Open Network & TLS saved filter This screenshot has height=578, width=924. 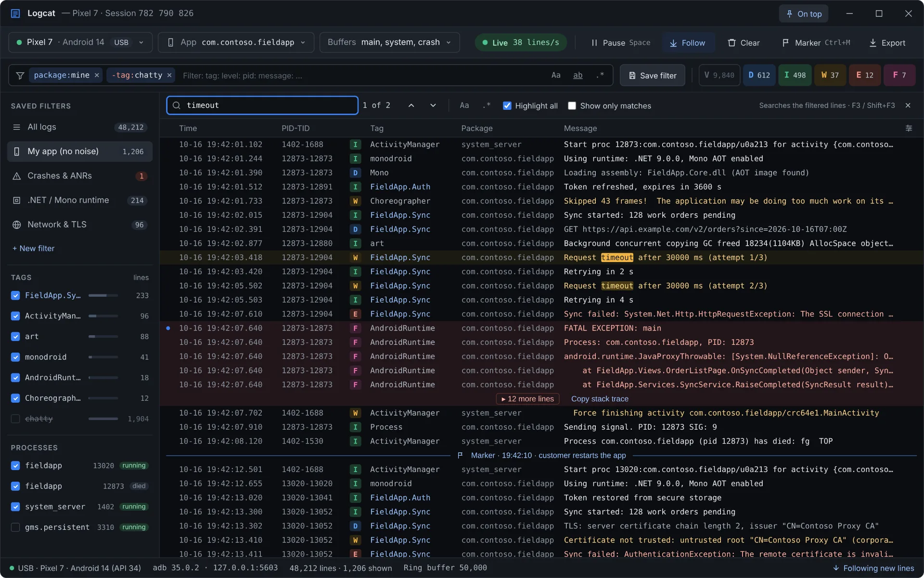point(80,224)
